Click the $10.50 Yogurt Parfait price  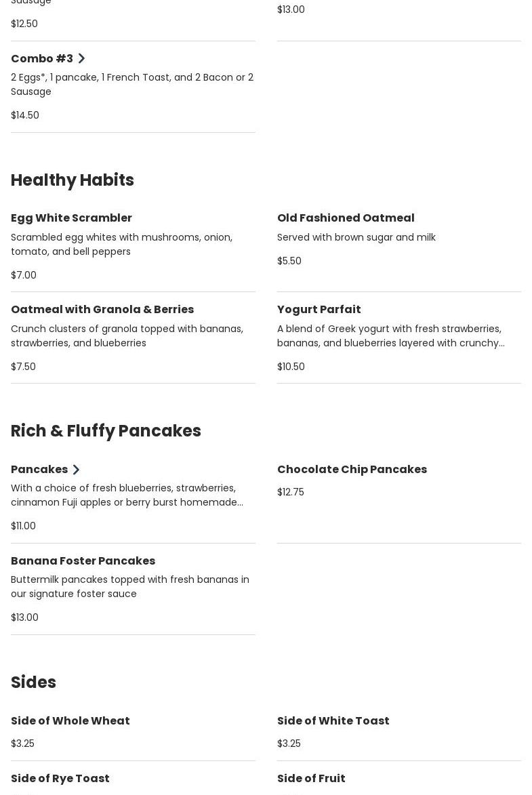click(291, 367)
